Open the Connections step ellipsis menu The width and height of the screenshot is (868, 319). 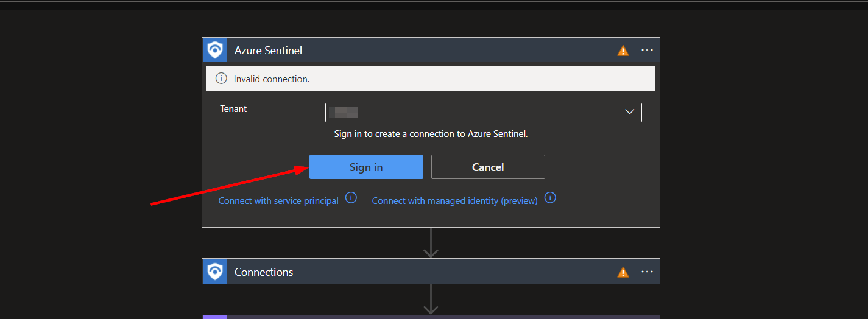[647, 272]
